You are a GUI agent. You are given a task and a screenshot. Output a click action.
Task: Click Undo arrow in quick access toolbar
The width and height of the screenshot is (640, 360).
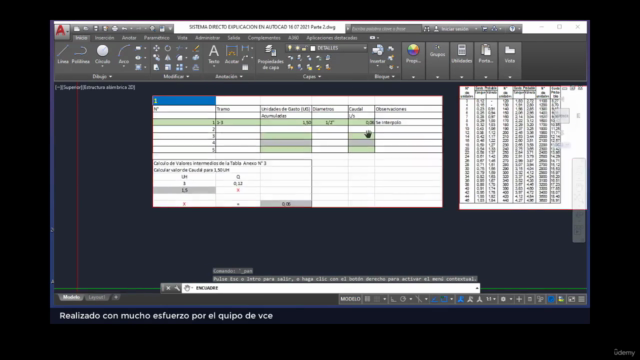tap(124, 29)
